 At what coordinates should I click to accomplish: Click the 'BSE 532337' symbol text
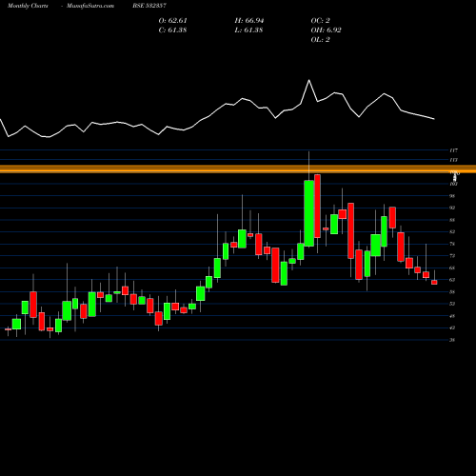[x=149, y=6]
